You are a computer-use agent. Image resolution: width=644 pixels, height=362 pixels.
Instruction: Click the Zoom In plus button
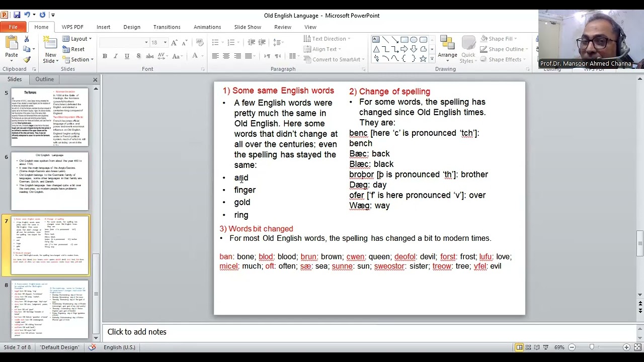pyautogui.click(x=626, y=347)
